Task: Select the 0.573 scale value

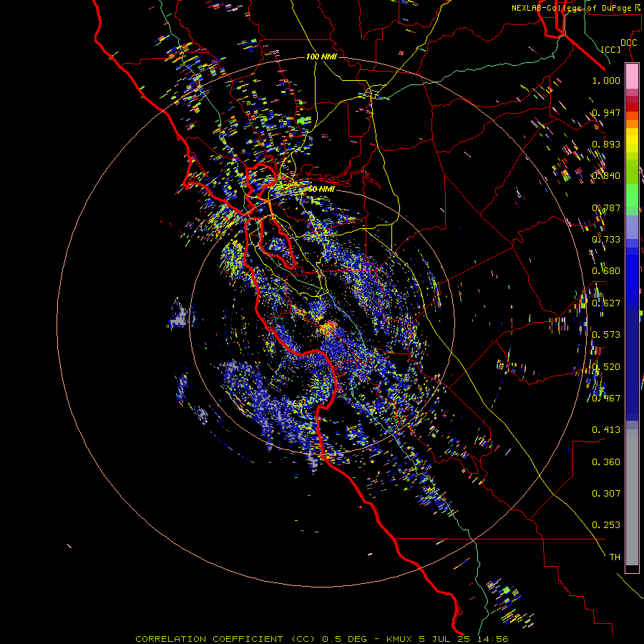Action: pyautogui.click(x=606, y=335)
